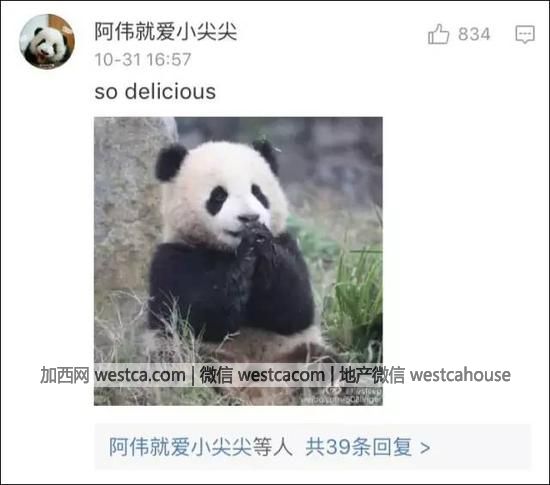The image size is (550, 485).
Task: Expand the 共39条回复 replies link
Action: 358,447
